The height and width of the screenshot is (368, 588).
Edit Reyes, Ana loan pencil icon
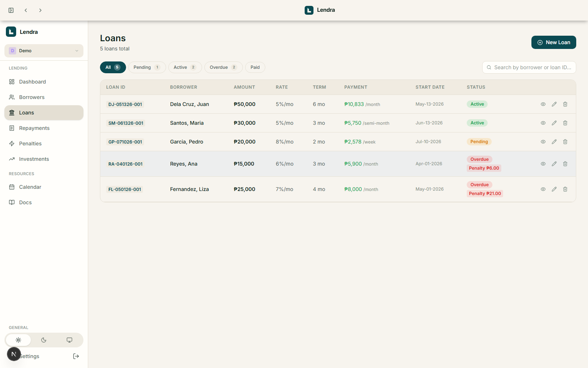coord(554,164)
